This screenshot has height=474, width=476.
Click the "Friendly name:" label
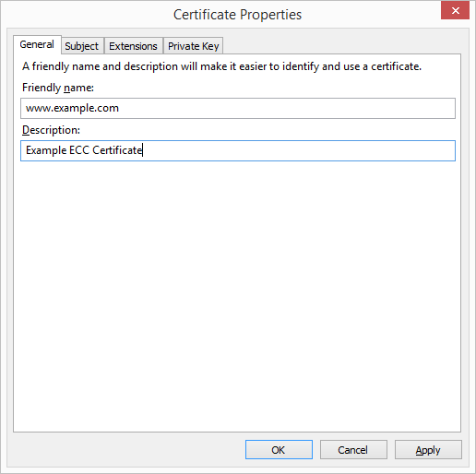pyautogui.click(x=58, y=88)
